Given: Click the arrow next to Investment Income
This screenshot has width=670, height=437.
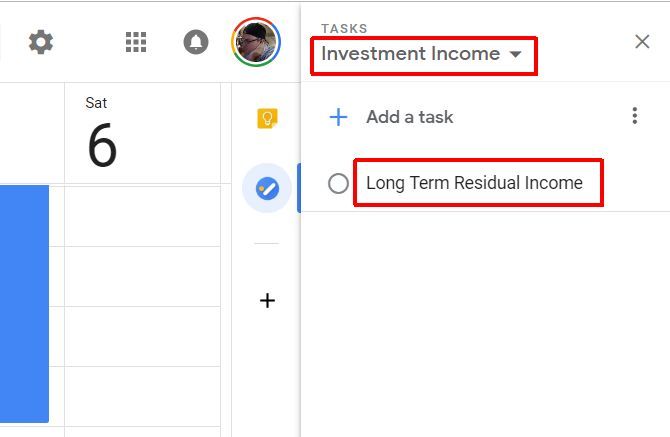Looking at the screenshot, I should tap(516, 54).
